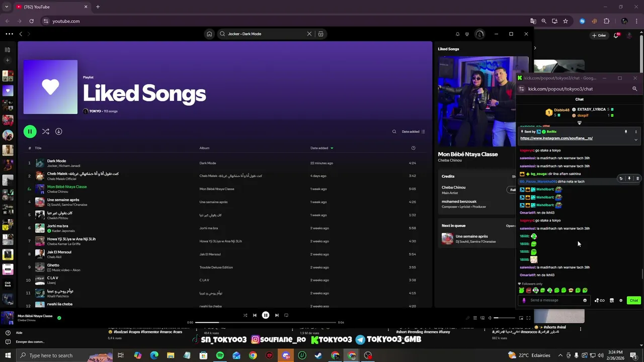Bookmark page star in Chrome

tap(566, 21)
